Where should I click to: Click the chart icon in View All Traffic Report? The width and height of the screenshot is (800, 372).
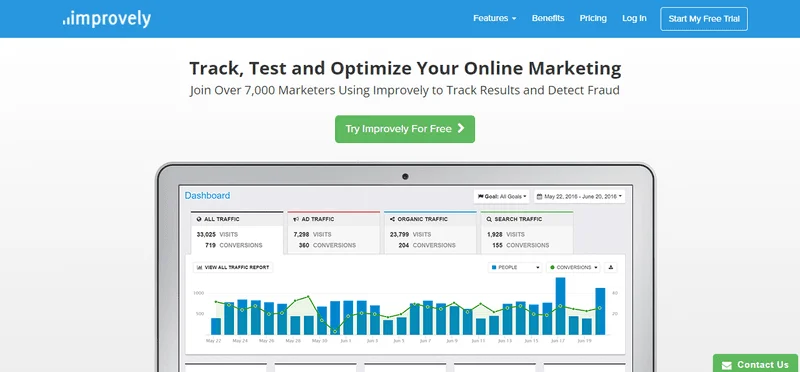point(199,267)
